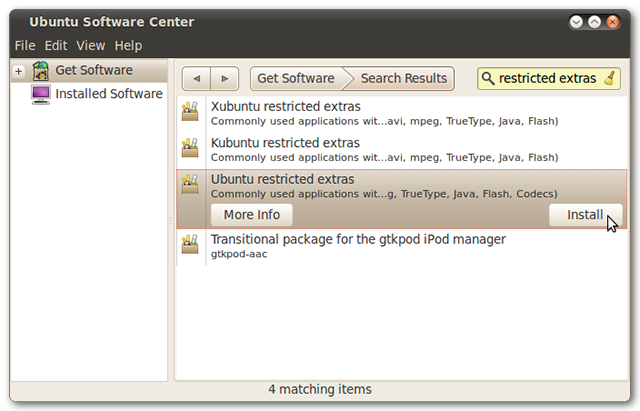
Task: Clear search with the broom icon
Action: 610,78
